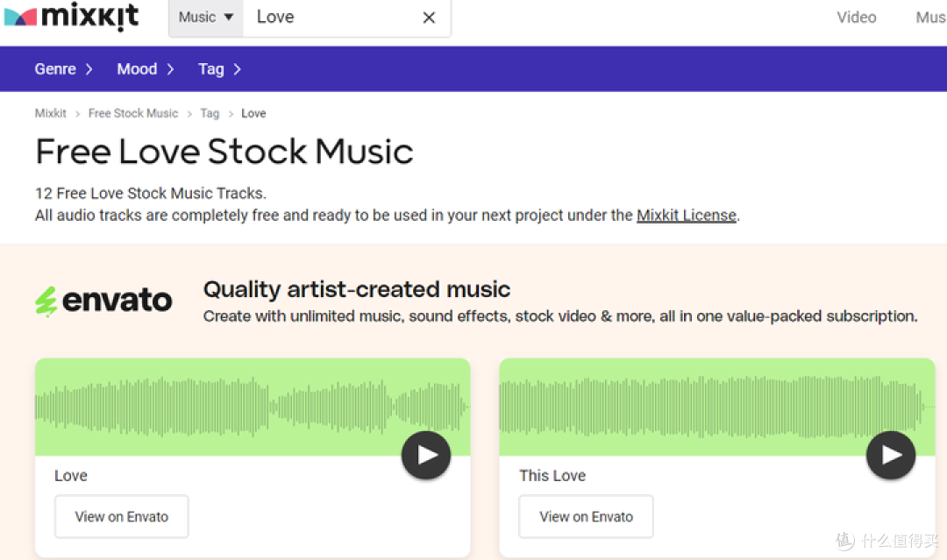The width and height of the screenshot is (947, 560).
Task: Open the Free Stock Music breadcrumb
Action: click(x=133, y=113)
